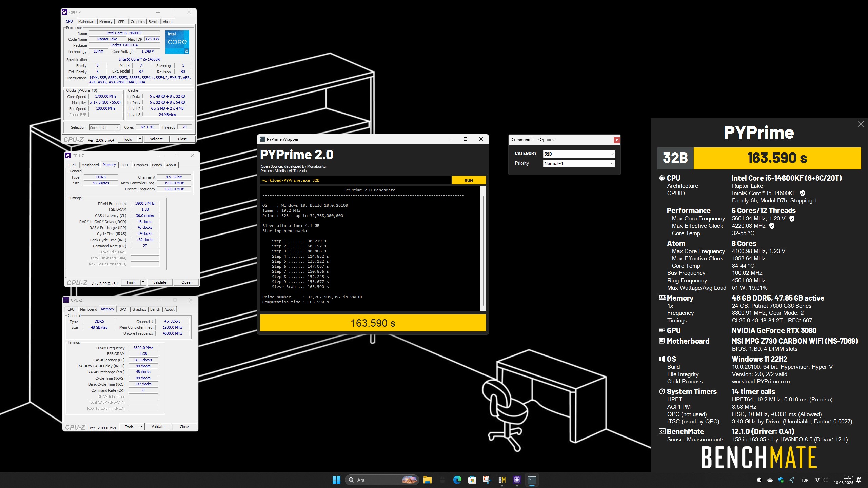
Task: Open the OneDrive cloud tray icon
Action: click(770, 480)
